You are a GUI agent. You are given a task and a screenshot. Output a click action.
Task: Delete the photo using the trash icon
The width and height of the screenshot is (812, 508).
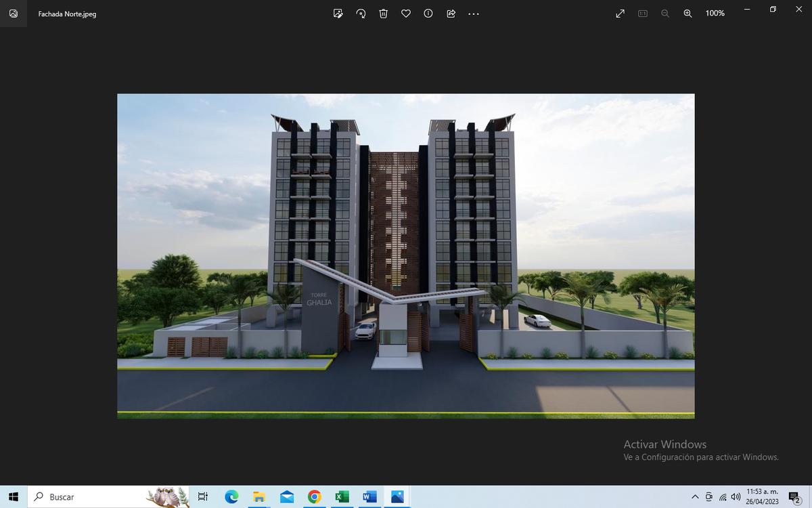click(383, 14)
